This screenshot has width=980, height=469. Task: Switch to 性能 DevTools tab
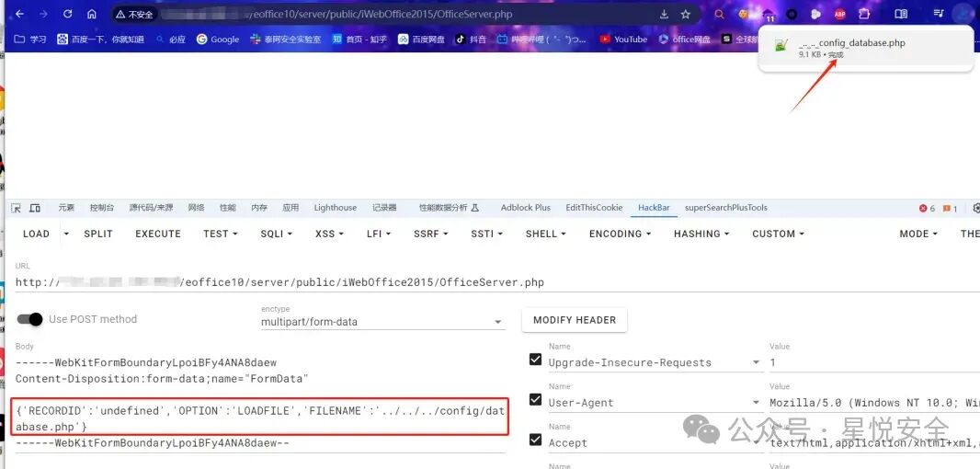(x=227, y=208)
